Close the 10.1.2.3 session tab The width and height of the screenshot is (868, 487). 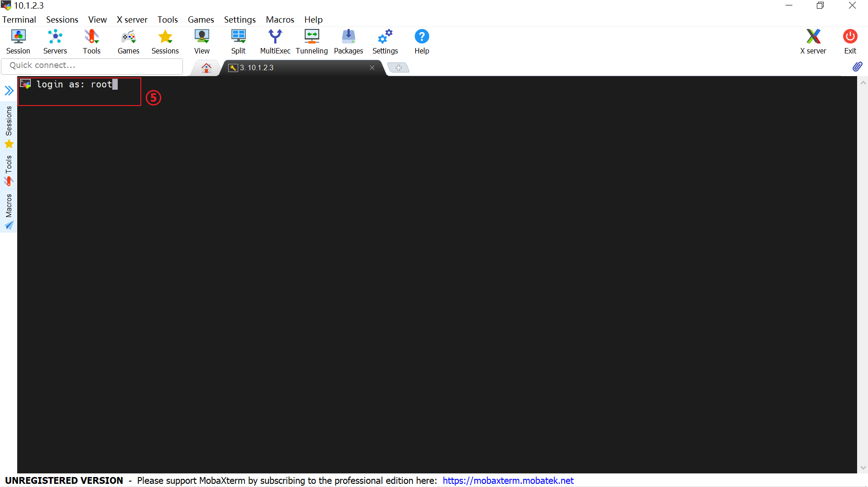372,68
